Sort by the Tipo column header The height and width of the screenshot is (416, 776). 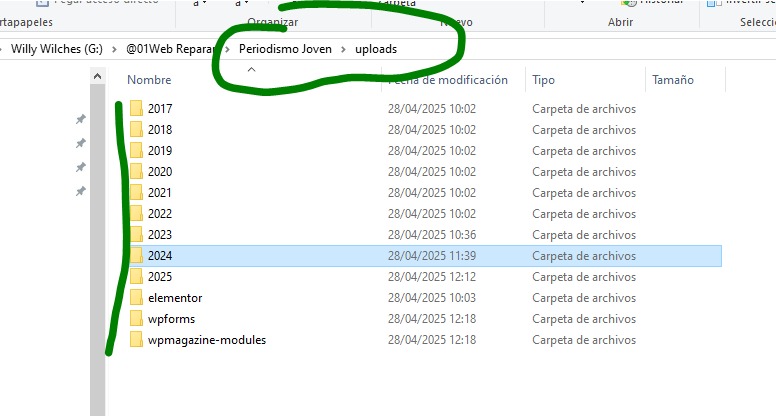tap(543, 80)
